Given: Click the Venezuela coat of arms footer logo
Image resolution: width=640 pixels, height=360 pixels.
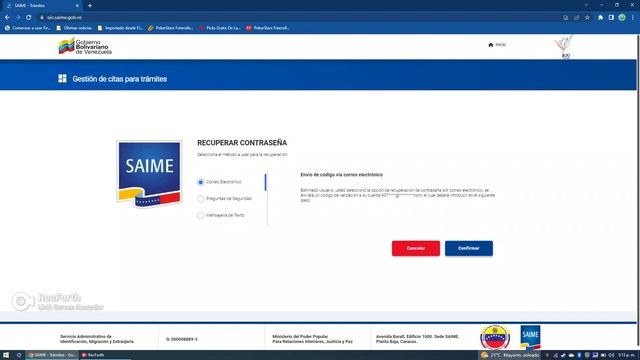Looking at the screenshot, I should tap(495, 337).
